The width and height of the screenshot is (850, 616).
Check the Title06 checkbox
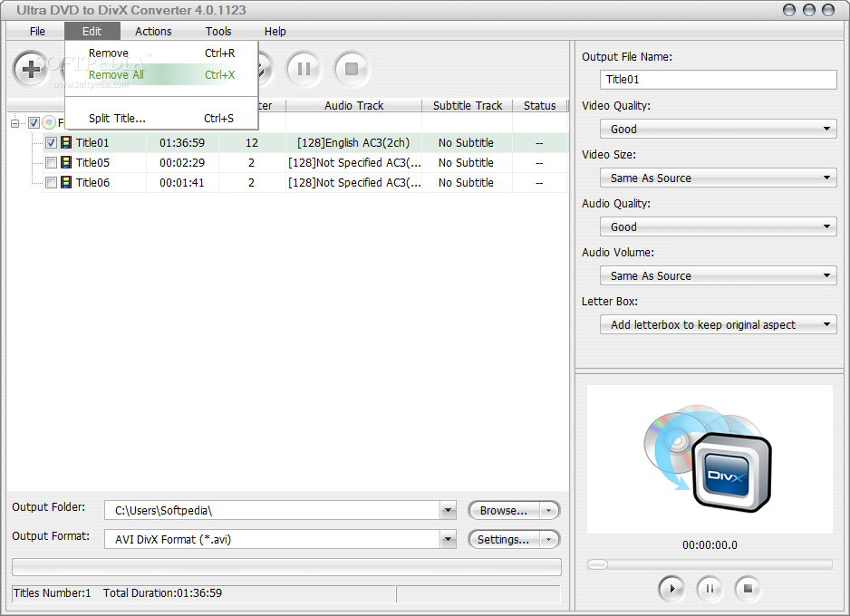[x=51, y=183]
